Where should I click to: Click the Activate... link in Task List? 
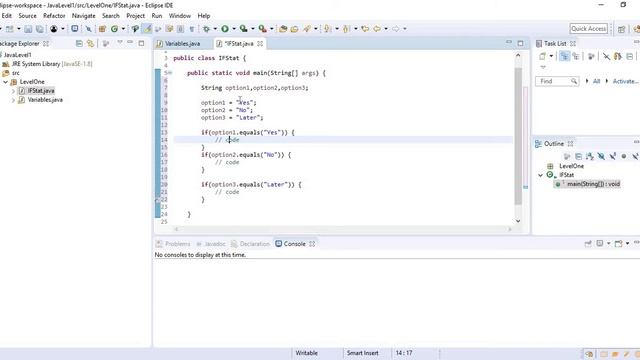625,81
